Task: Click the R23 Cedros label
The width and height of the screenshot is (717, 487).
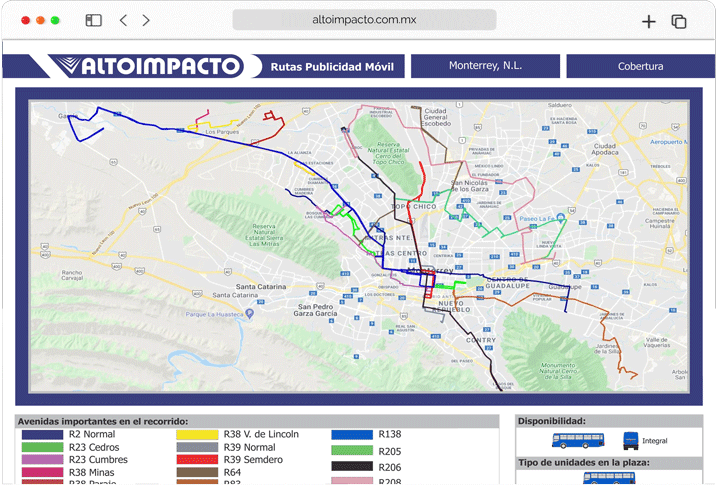Action: (94, 447)
